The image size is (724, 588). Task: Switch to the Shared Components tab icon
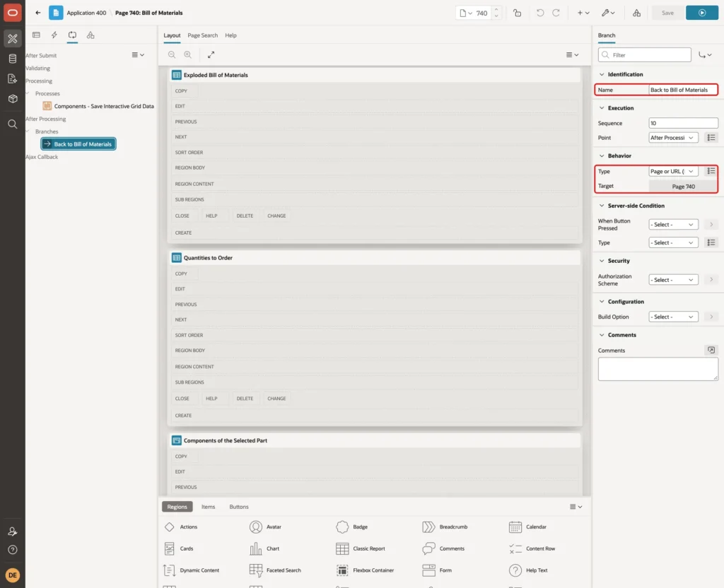click(x=90, y=35)
